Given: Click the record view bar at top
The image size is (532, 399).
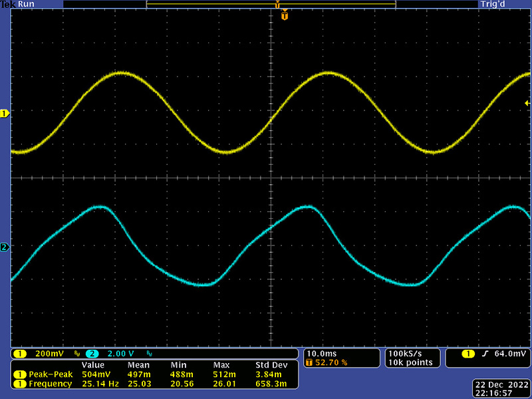Looking at the screenshot, I should point(271,5).
